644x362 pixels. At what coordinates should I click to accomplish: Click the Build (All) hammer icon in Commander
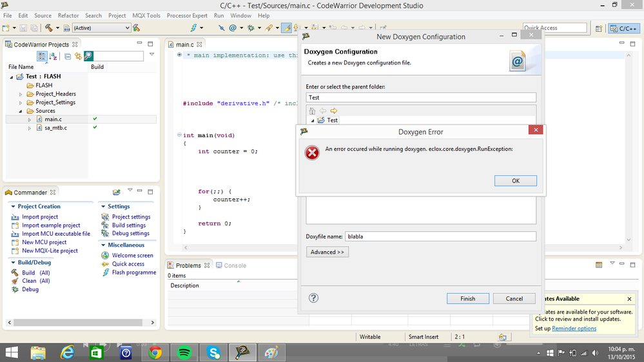click(x=15, y=272)
